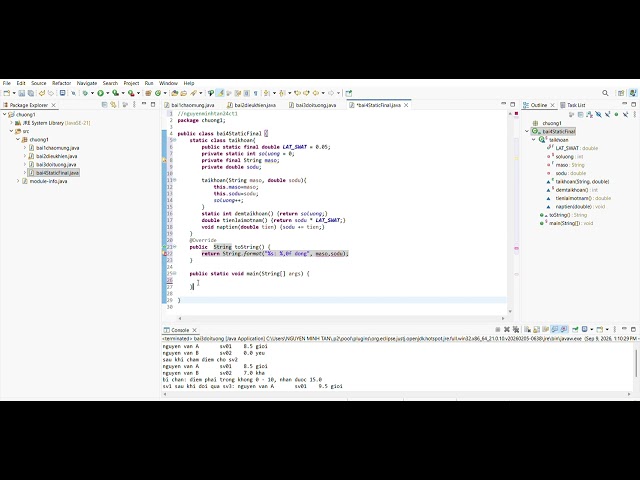Switch to the Task List tab
Viewport: 640px width, 480px height.
tap(573, 105)
